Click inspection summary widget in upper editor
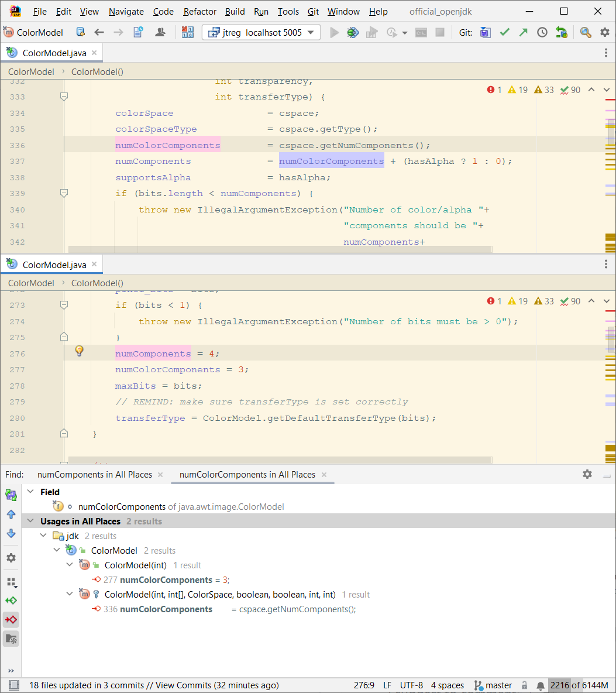Screen dimensions: 616x693 pos(534,90)
